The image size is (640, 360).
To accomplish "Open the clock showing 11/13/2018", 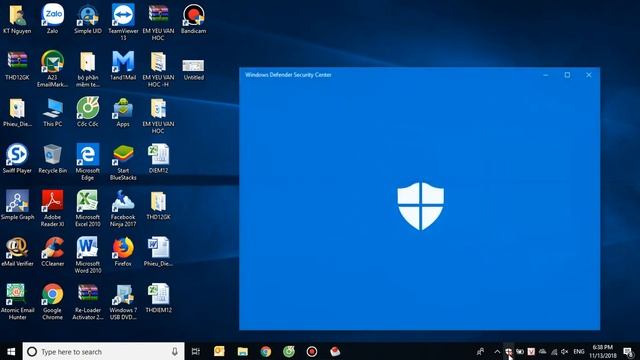I will click(602, 351).
